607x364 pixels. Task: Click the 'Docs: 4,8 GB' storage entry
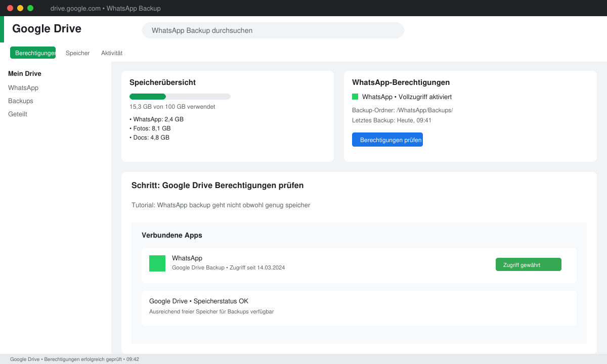point(149,138)
